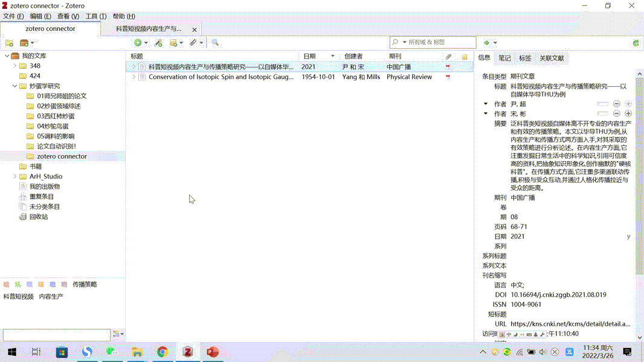This screenshot has width=644, height=362.
Task: Collapse the 炒蛋学研究 collection
Action: coord(14,86)
